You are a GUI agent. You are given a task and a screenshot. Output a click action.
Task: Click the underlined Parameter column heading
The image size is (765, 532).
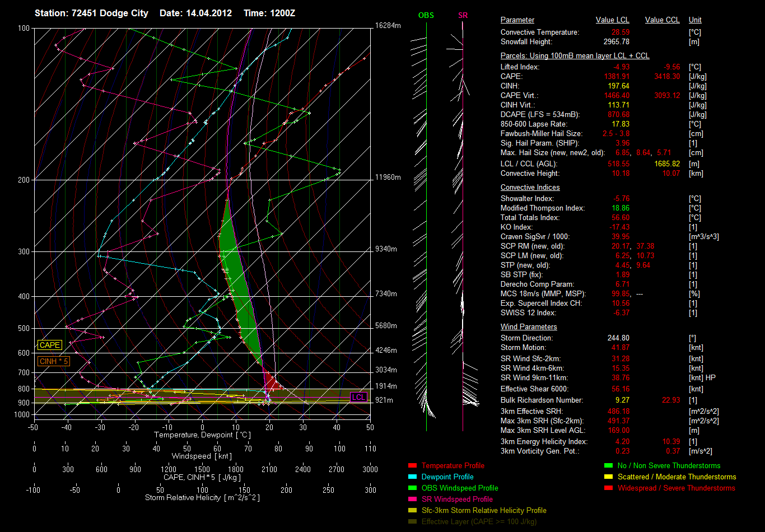click(x=517, y=20)
